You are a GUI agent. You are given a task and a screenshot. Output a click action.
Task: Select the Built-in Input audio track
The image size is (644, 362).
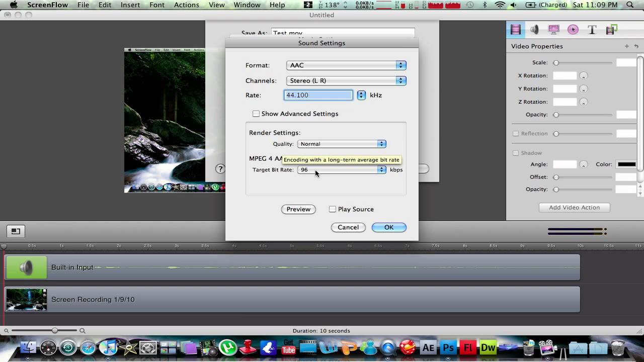292,267
